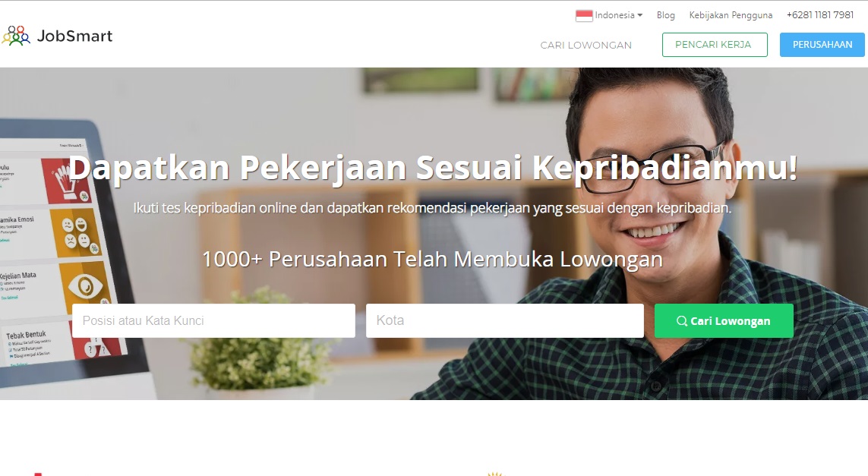This screenshot has width=868, height=476.
Task: Click the 1000+ Perusahaan Telah Membuka Lowongan text
Action: (x=432, y=260)
